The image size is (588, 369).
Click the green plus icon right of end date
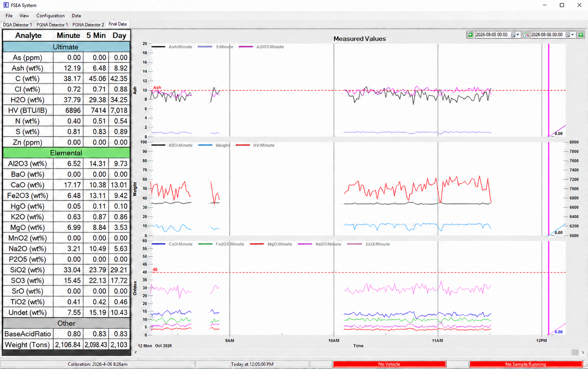click(x=581, y=35)
